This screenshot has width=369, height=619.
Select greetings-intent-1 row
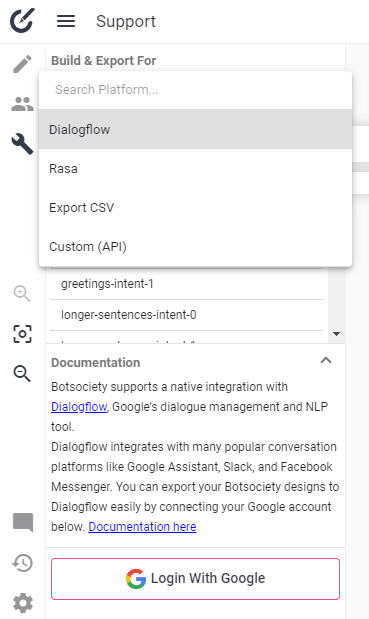[187, 284]
